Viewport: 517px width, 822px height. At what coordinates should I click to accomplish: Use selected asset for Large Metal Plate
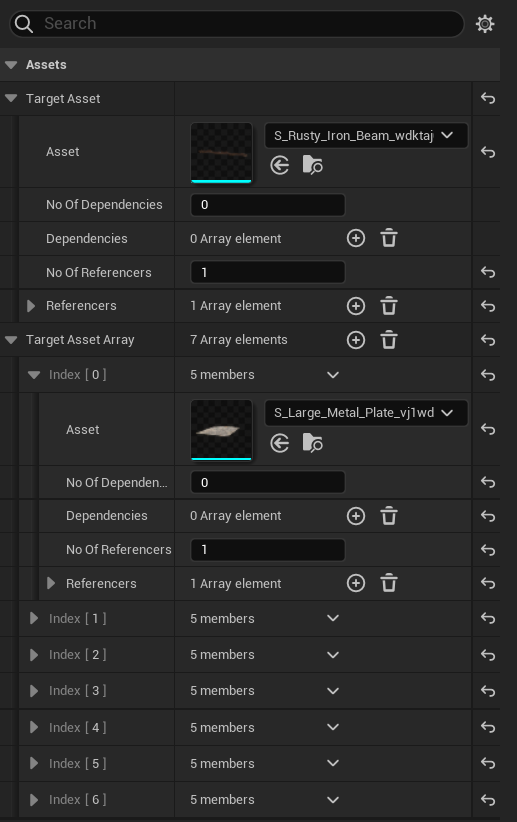coord(279,443)
